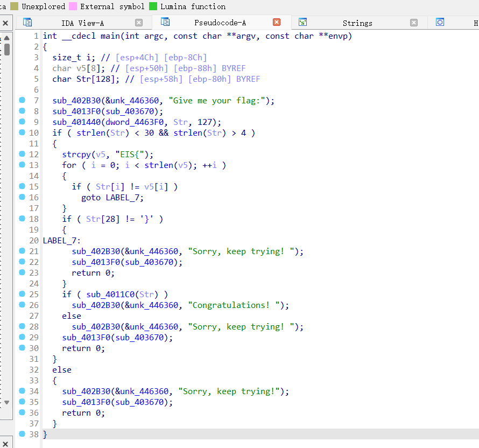Image resolution: width=479 pixels, height=448 pixels.
Task: Select the "Give me your flag:" string
Action: point(216,101)
